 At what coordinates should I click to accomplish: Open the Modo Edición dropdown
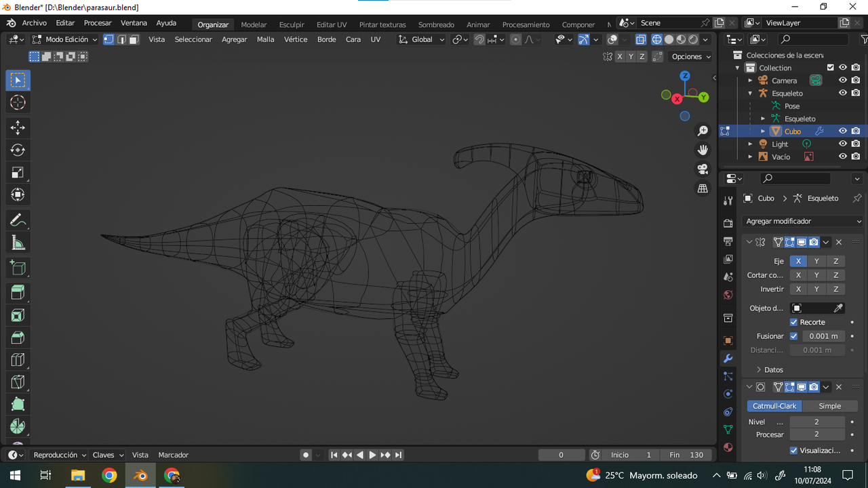coord(65,39)
